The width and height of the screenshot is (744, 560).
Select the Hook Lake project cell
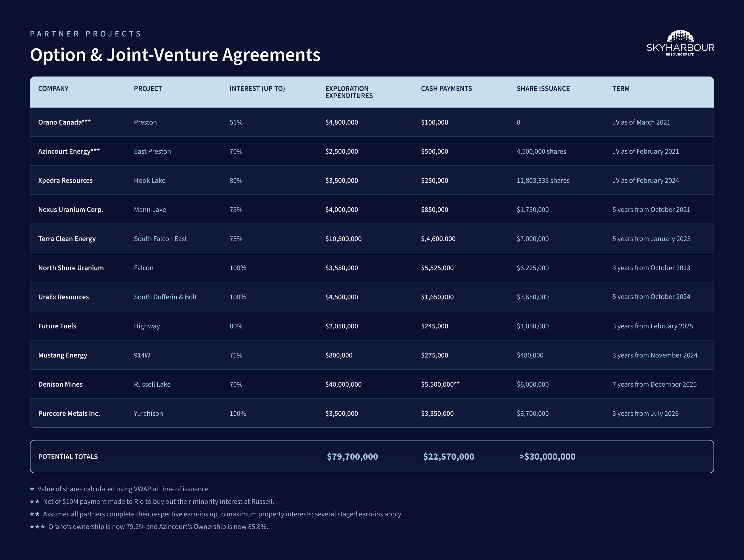click(x=150, y=180)
